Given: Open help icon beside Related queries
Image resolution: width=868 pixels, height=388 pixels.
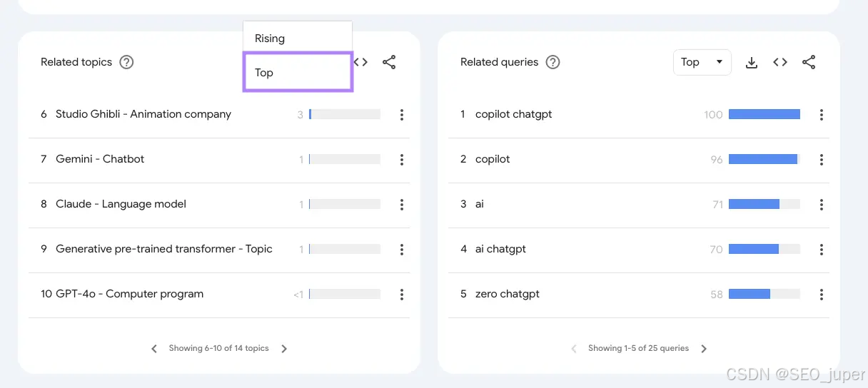Looking at the screenshot, I should 552,62.
